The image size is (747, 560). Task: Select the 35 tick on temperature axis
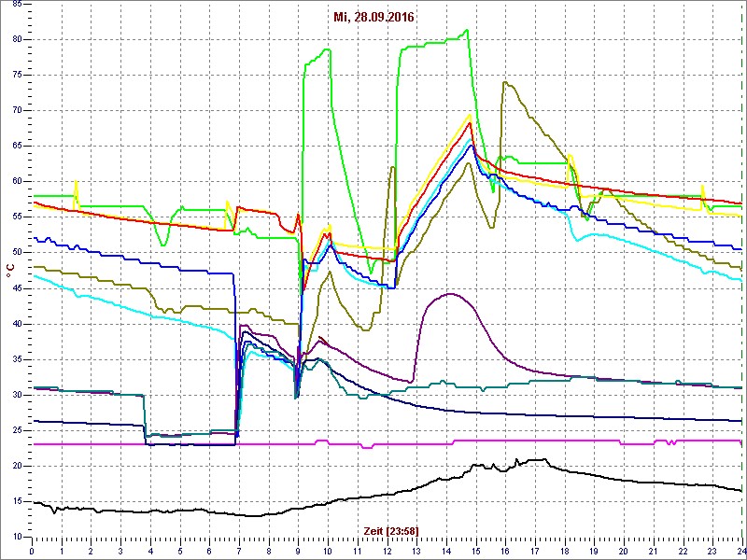(x=17, y=359)
